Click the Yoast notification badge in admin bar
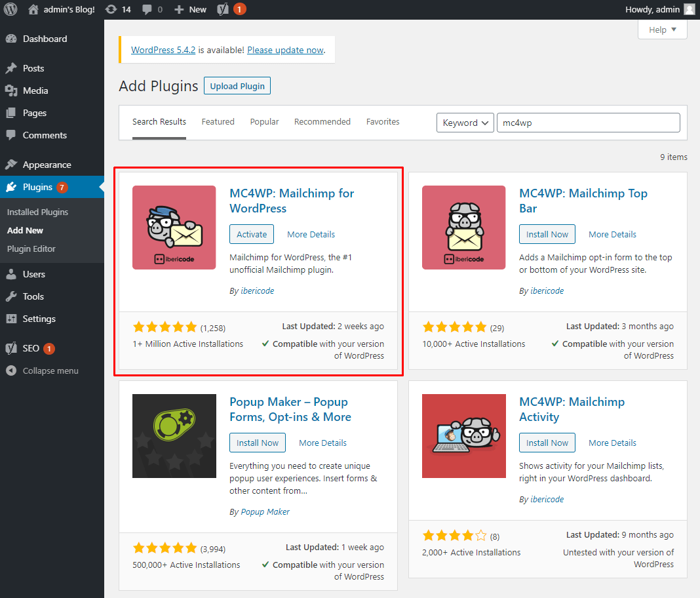700x598 pixels. click(240, 9)
